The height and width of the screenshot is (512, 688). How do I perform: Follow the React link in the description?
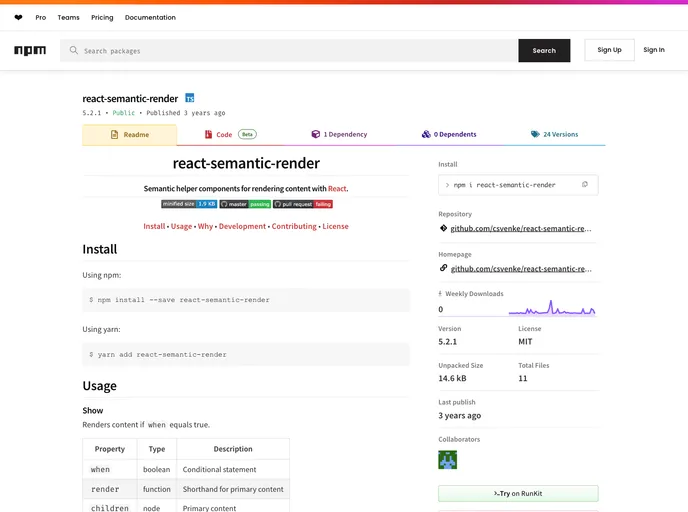(x=337, y=189)
